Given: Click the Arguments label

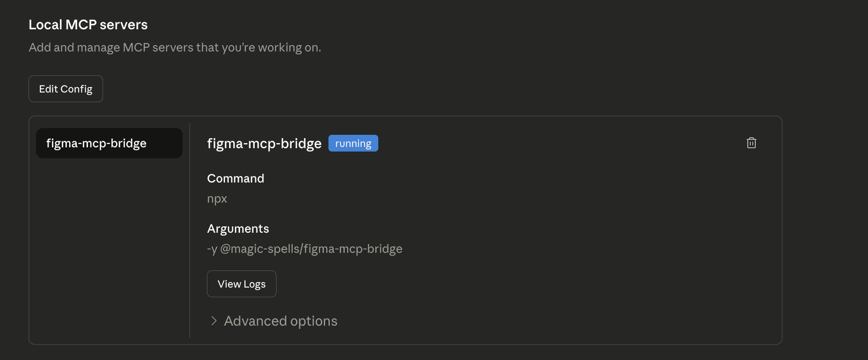Looking at the screenshot, I should [x=238, y=229].
